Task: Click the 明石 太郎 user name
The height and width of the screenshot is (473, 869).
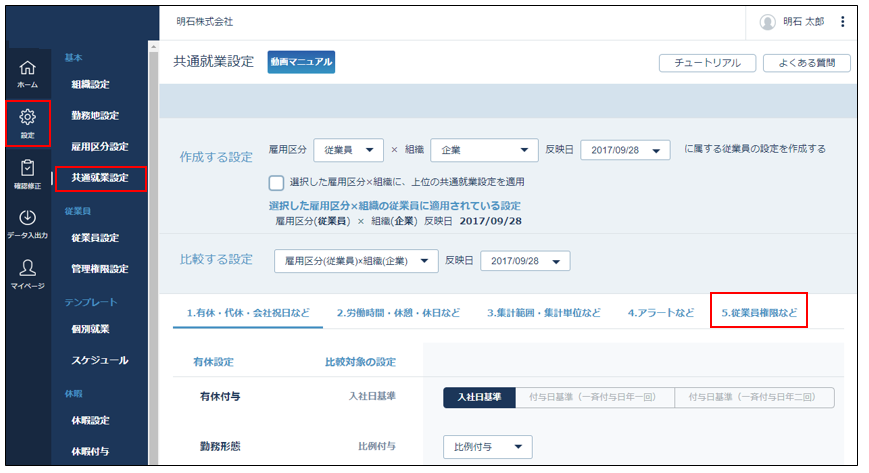Action: pyautogui.click(x=804, y=22)
